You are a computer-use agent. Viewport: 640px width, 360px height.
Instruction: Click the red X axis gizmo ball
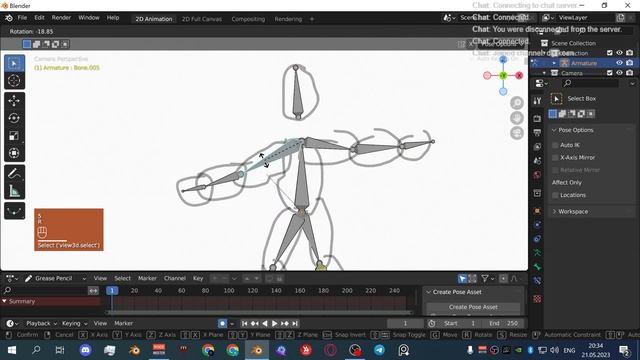tap(519, 76)
